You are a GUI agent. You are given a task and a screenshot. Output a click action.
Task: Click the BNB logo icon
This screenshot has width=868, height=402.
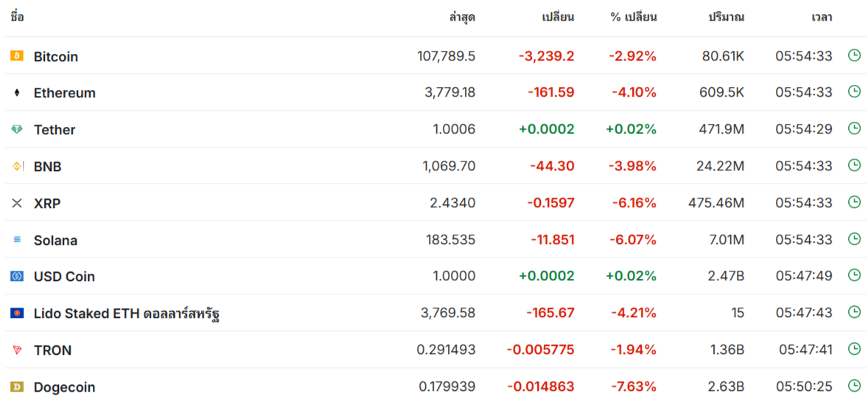click(17, 167)
